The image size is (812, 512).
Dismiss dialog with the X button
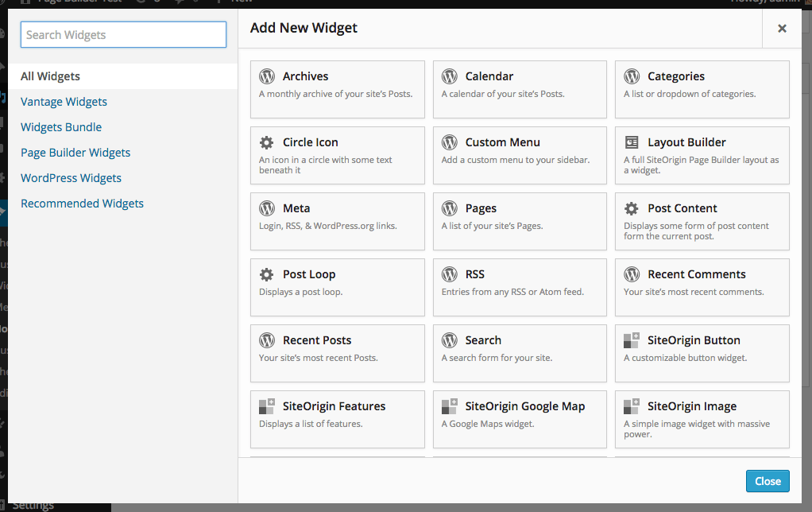782,29
